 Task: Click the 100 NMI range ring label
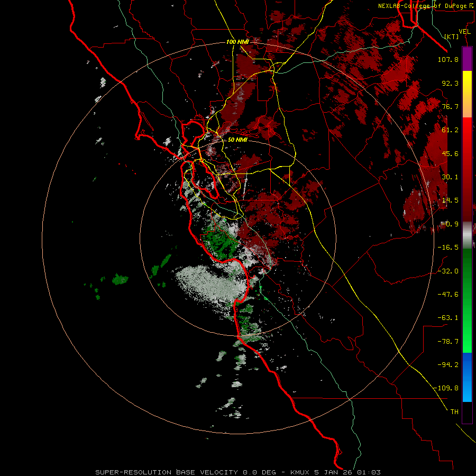click(x=237, y=42)
